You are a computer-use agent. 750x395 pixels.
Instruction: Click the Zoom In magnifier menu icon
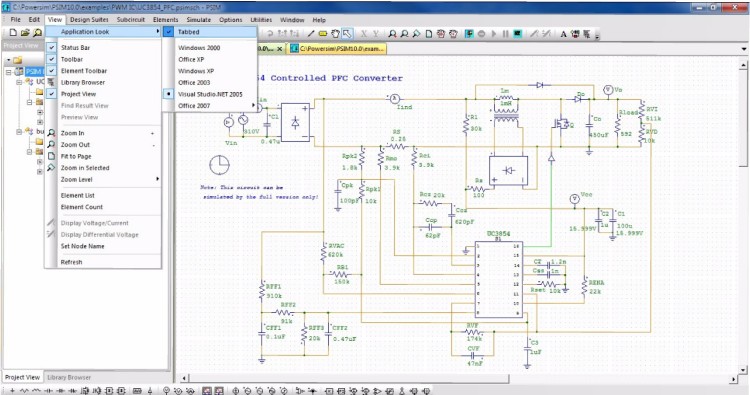coord(52,133)
